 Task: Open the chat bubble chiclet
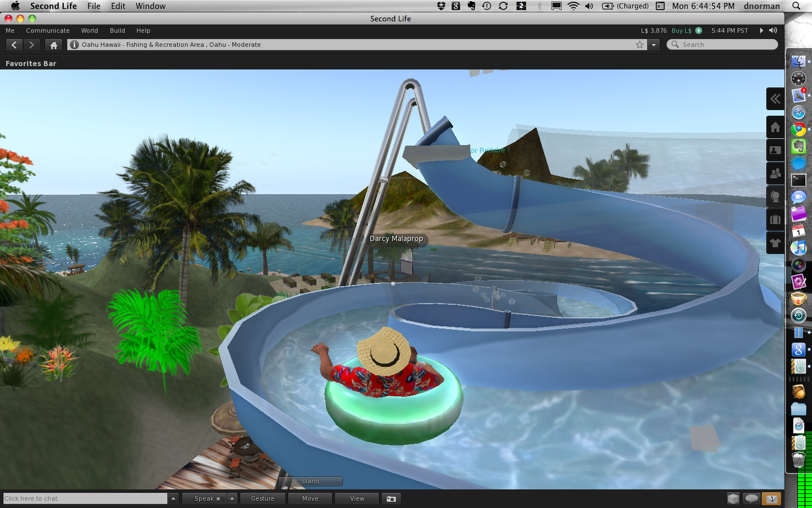pos(751,498)
